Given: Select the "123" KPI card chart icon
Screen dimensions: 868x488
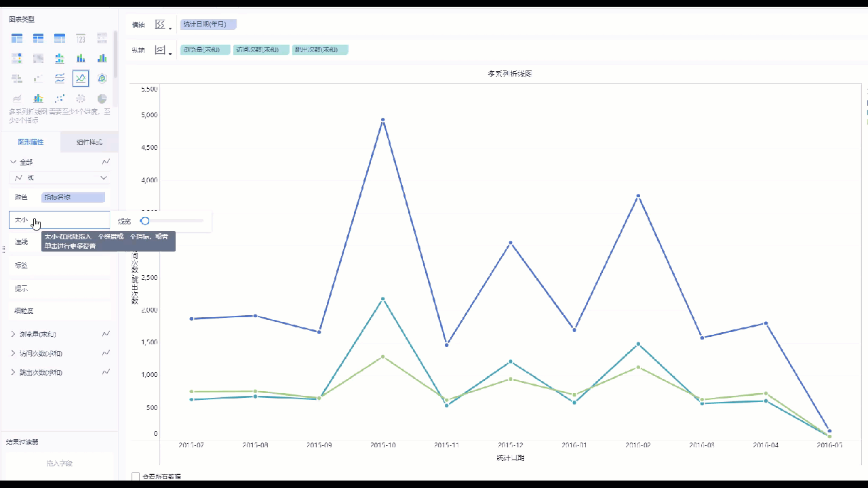Looking at the screenshot, I should 81,38.
